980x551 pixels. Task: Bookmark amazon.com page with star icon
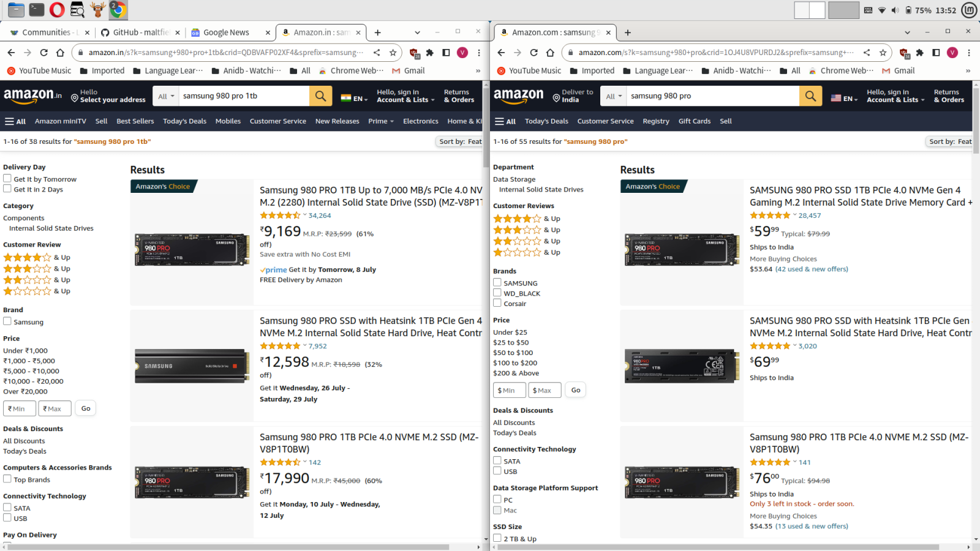click(883, 53)
